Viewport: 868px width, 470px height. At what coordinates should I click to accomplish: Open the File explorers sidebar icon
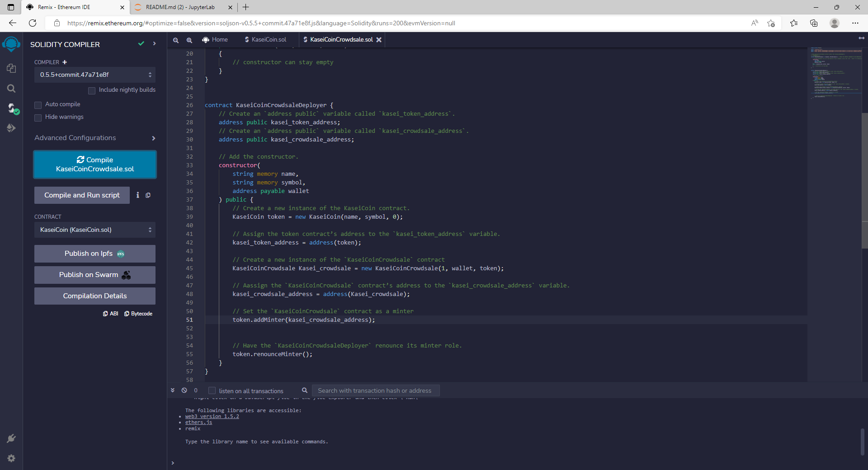(x=11, y=68)
